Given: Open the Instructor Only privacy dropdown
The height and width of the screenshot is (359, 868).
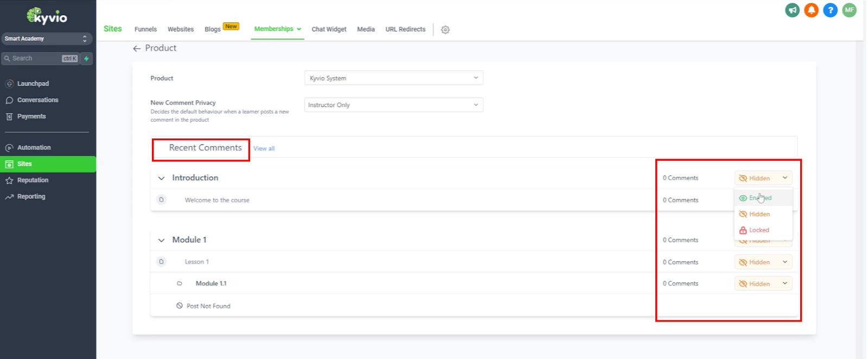Looking at the screenshot, I should [393, 105].
